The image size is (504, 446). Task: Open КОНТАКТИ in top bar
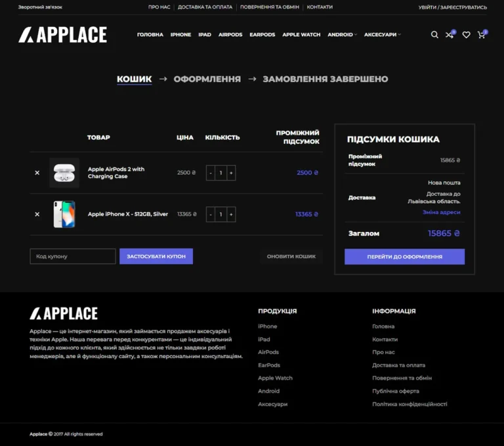click(x=320, y=7)
